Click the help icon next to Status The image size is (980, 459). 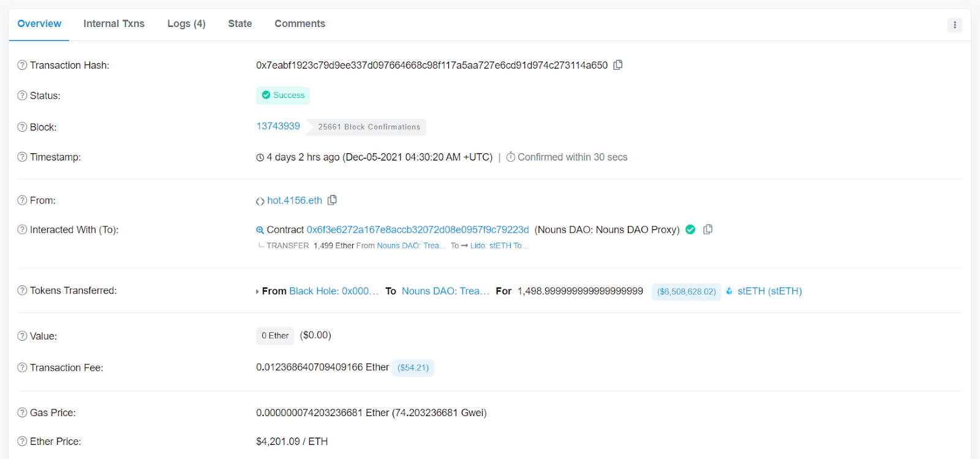[22, 96]
